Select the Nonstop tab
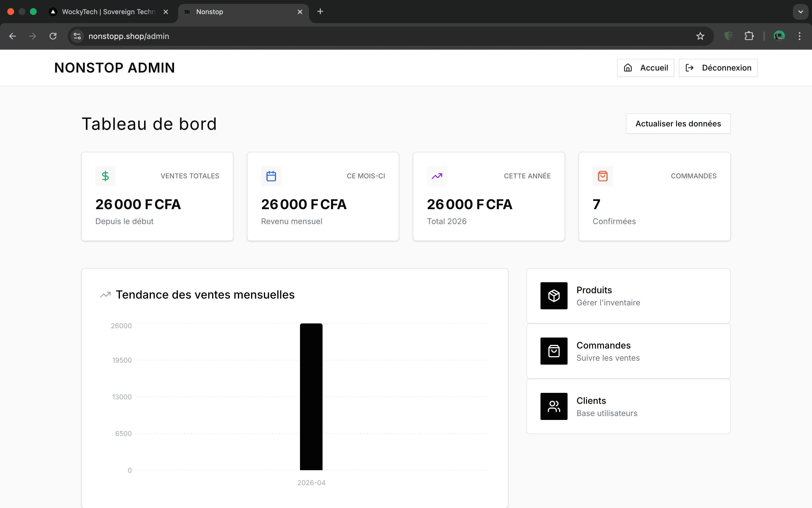Image resolution: width=812 pixels, height=508 pixels. tap(243, 12)
